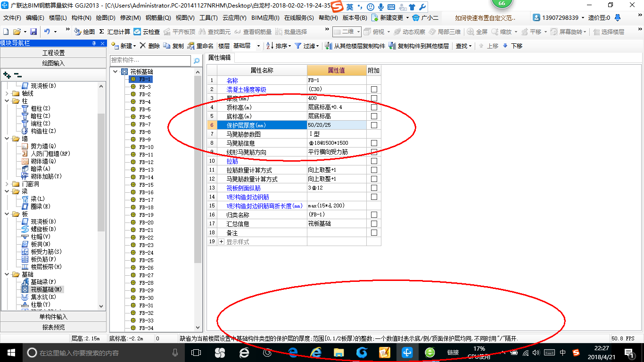Open 绘图 drawing mode
644x362 pixels.
pyautogui.click(x=85, y=32)
